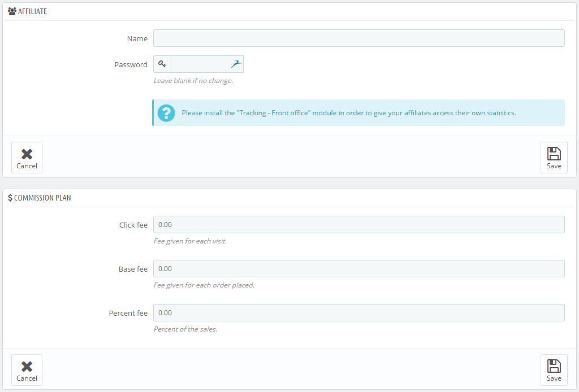Click the "Tracking - Front office" module notice text
This screenshot has width=579, height=392.
[348, 113]
